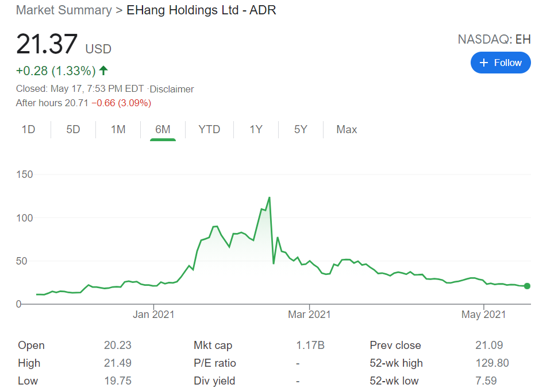Click the 52-wk high value 129.80

click(x=492, y=363)
